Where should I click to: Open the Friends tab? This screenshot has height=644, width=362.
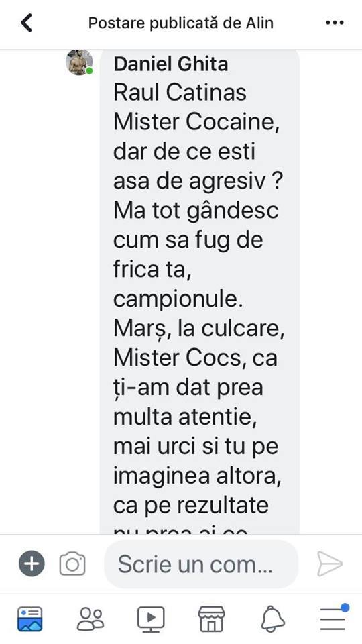90,619
